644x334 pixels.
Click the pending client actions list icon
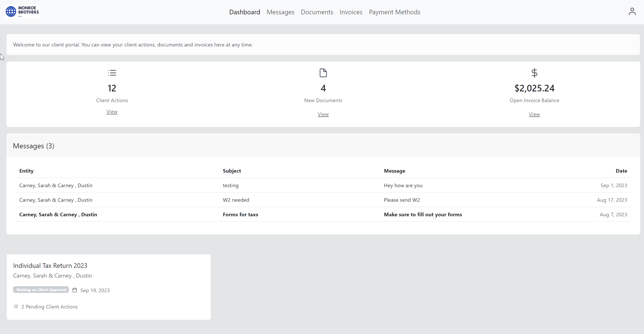coord(16,306)
